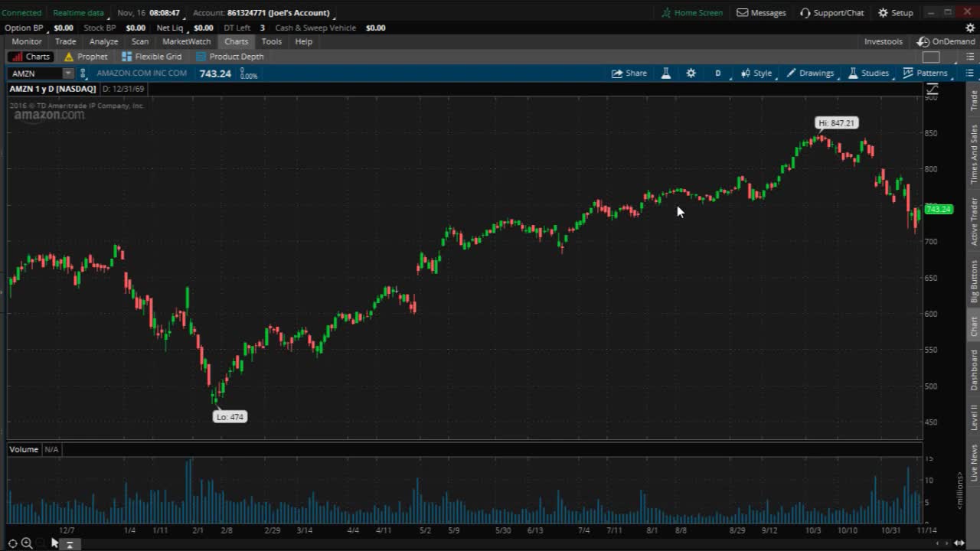Click the list icon beside the grid selector
The height and width of the screenshot is (551, 980).
point(969,57)
